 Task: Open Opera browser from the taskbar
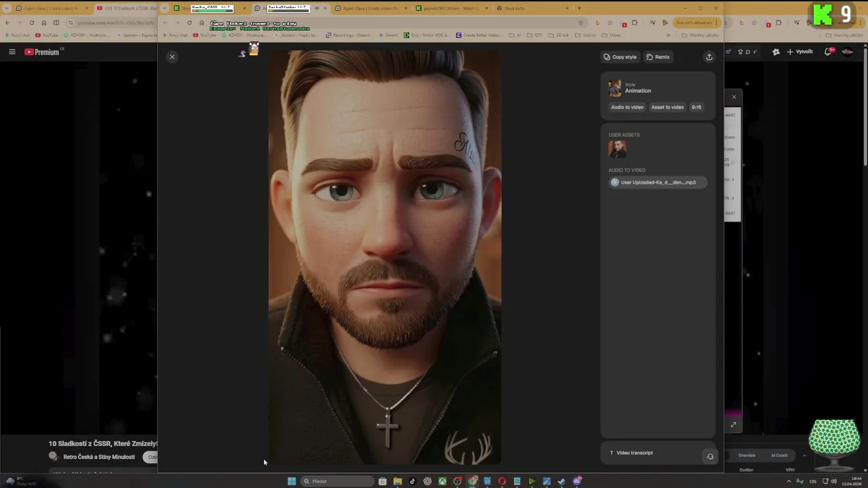tap(502, 481)
